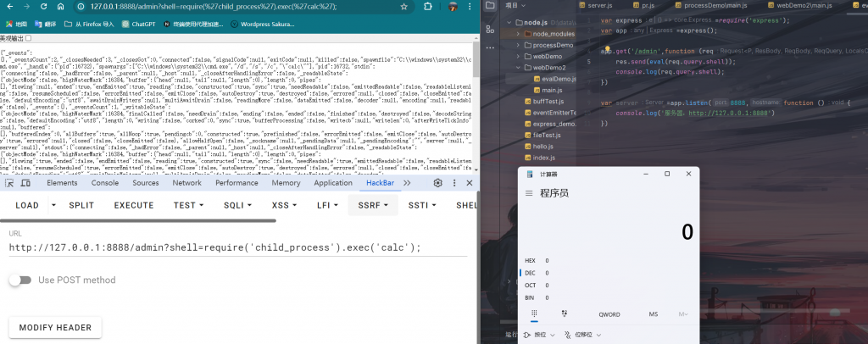Screen dimensions: 868x344
Task: Select the Calculator bit toggling keypad icon
Action: click(564, 313)
